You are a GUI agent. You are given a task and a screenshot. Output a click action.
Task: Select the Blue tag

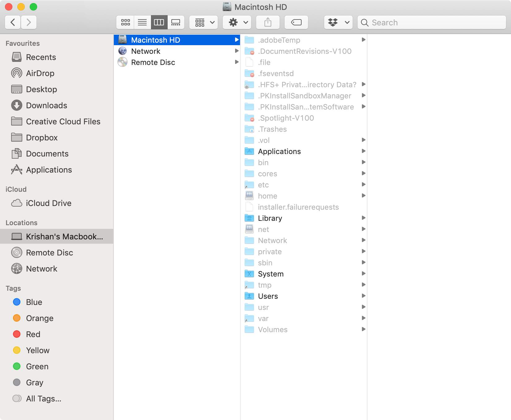tap(34, 302)
